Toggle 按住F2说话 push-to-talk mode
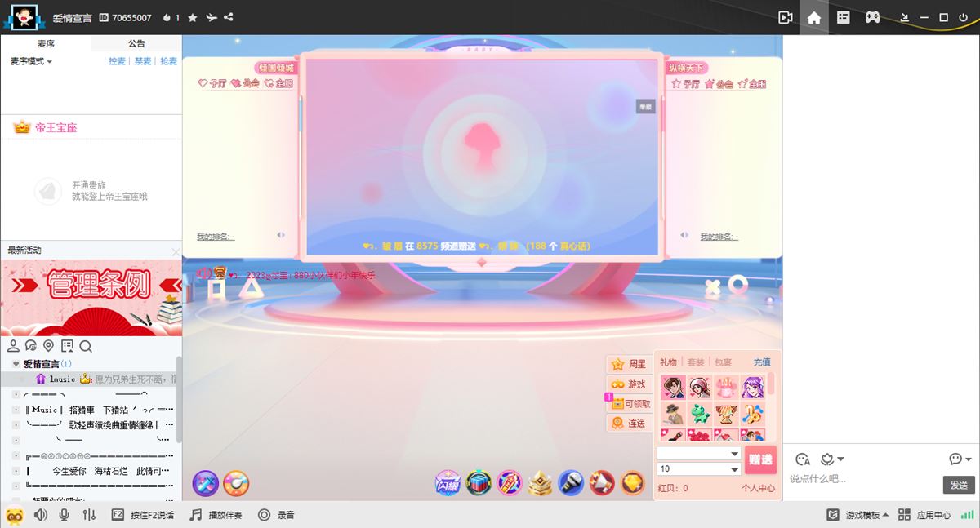980x528 pixels. 143,515
